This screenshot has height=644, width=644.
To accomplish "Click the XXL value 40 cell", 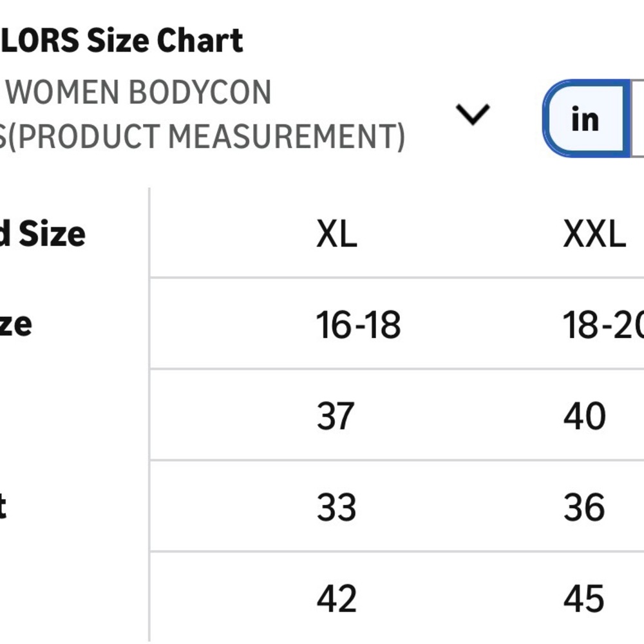I will tap(585, 415).
